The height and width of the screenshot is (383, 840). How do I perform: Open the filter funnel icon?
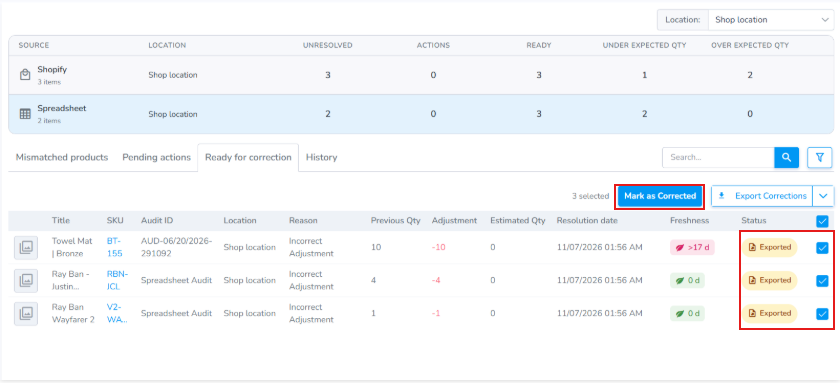[820, 157]
